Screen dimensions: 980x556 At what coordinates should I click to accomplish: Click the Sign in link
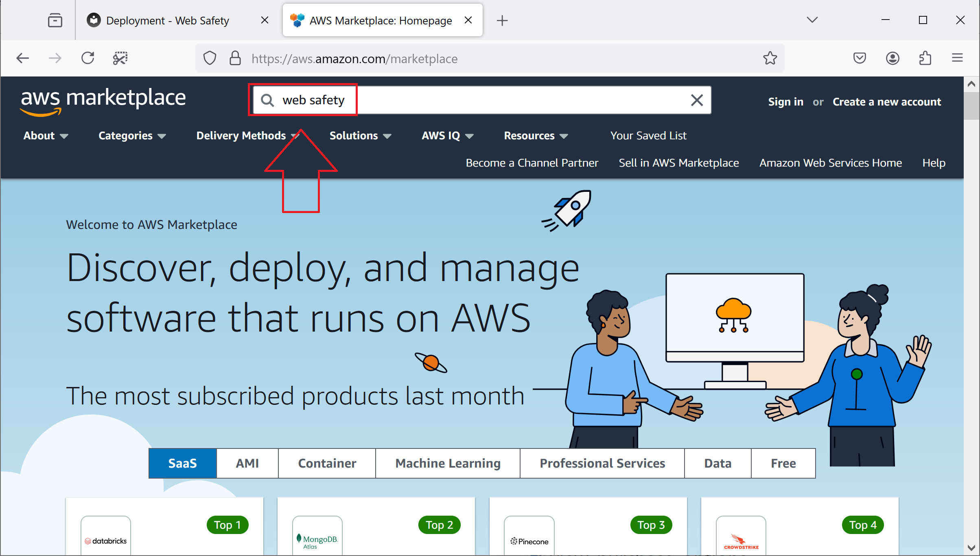(x=785, y=102)
